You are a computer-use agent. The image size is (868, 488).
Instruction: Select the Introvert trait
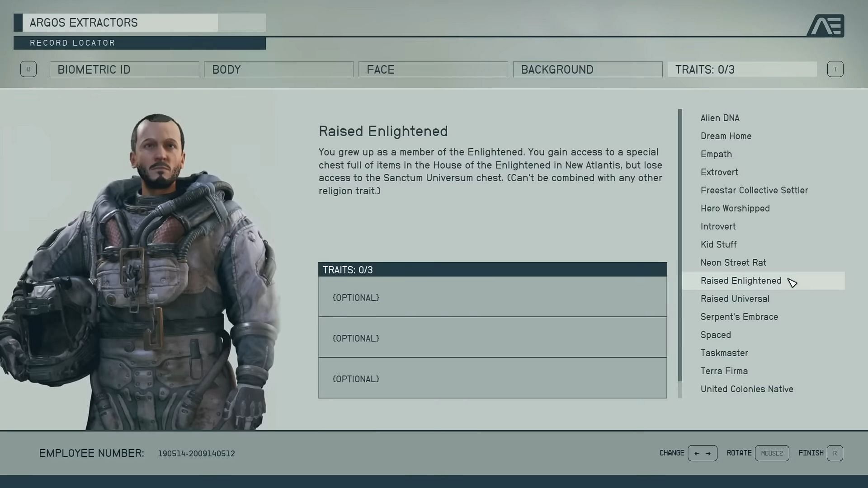[718, 226]
